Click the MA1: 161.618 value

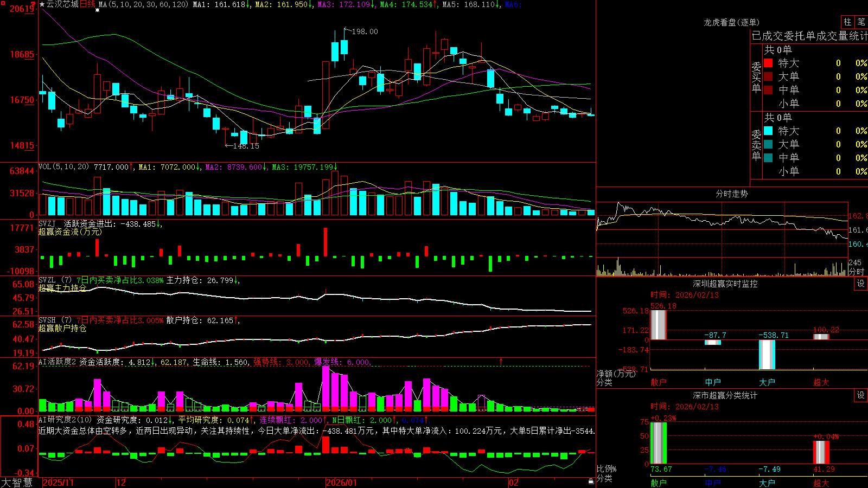point(221,4)
